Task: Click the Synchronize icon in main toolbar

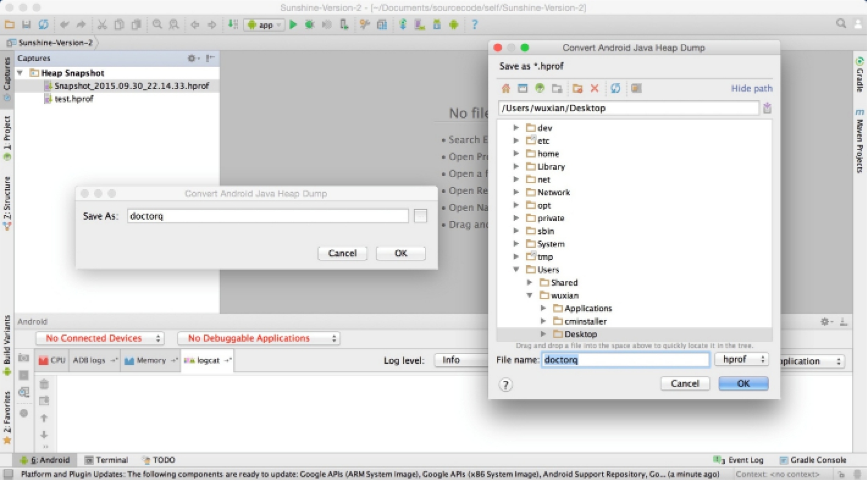Action: (43, 25)
